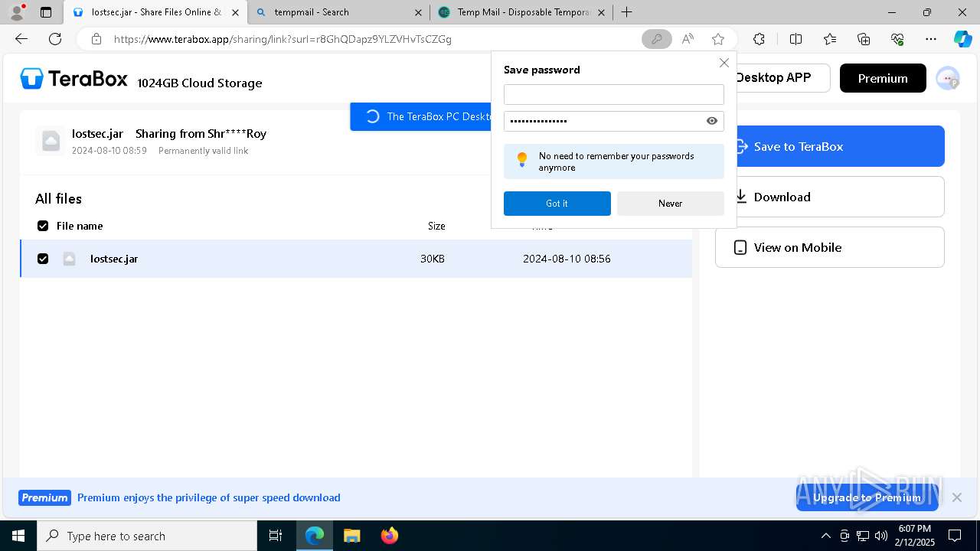980x551 pixels.
Task: Reveal the password with the eye icon
Action: point(712,121)
